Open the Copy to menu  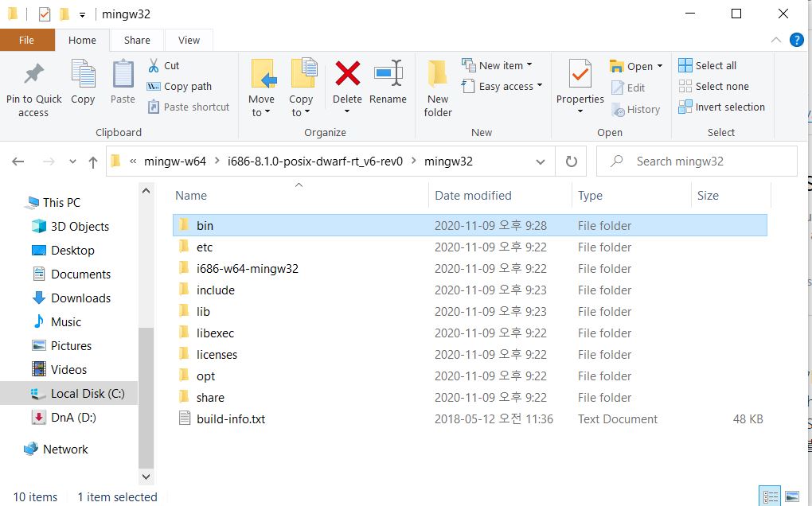click(x=302, y=88)
